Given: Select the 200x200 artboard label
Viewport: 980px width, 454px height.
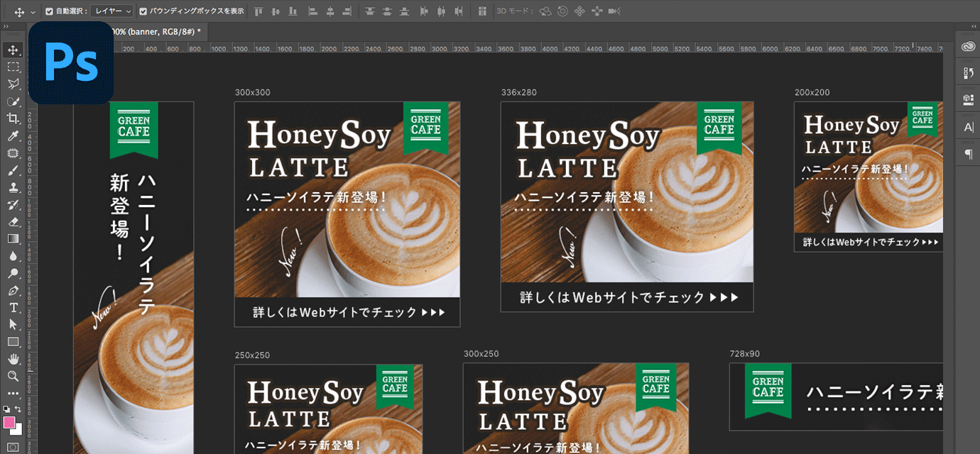Looking at the screenshot, I should click(x=812, y=92).
